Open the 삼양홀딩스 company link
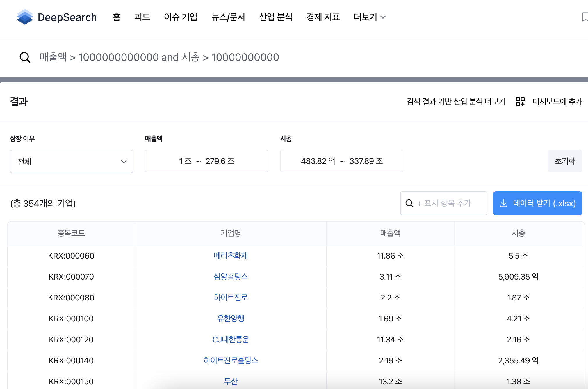The width and height of the screenshot is (588, 389). pos(231,277)
